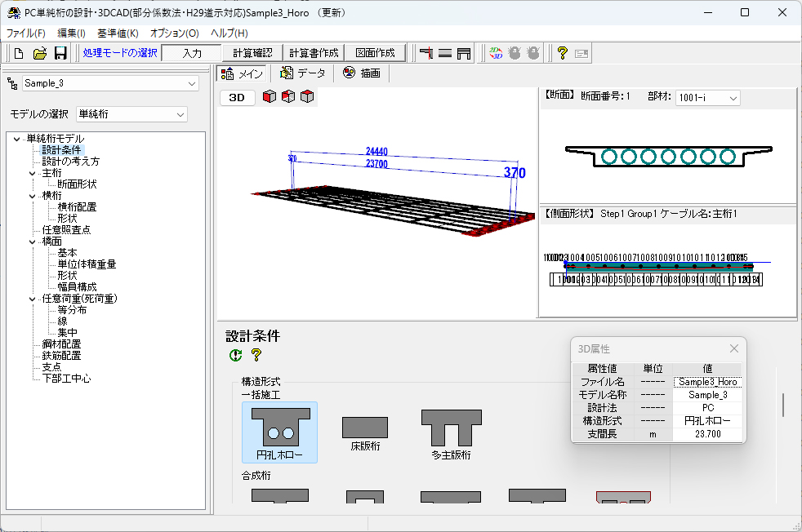Select 幅員構成 in the tree
The height and width of the screenshot is (532, 802).
point(77,287)
